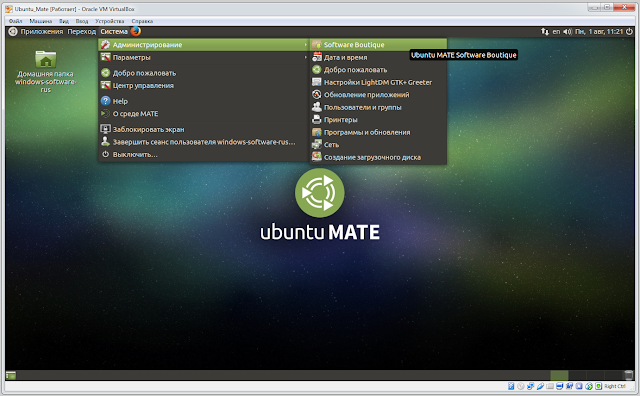640x396 pixels.
Task: Click the MATE logo menu icon
Action: tap(13, 31)
